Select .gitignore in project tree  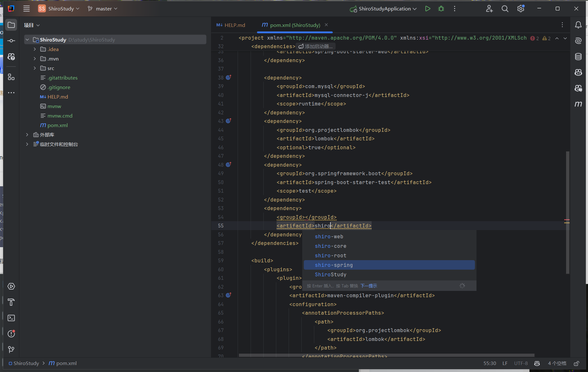click(x=59, y=87)
